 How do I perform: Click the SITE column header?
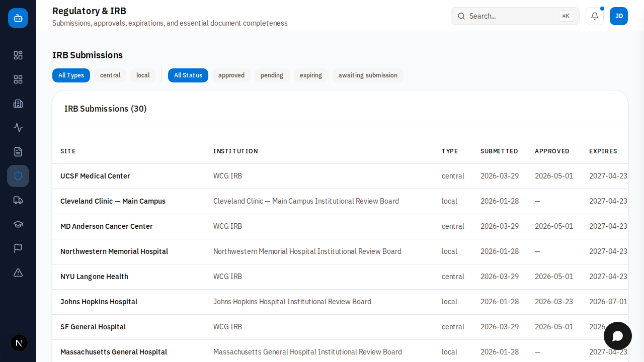(x=68, y=151)
